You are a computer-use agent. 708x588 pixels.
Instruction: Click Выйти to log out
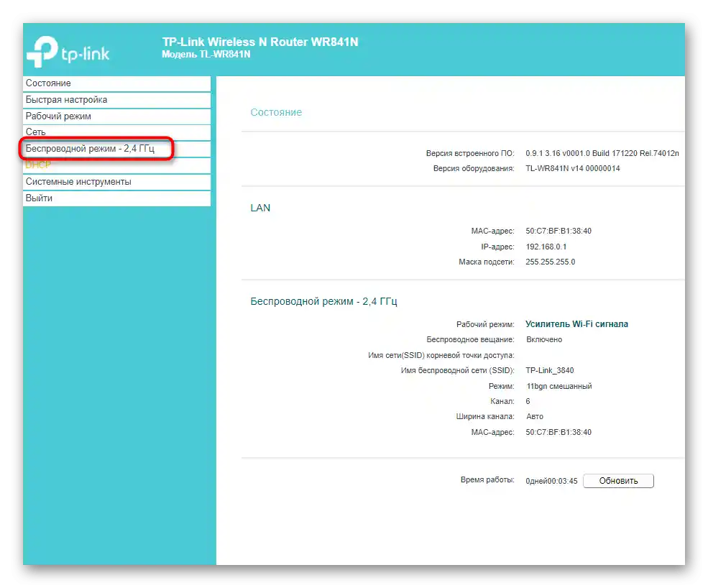click(116, 198)
